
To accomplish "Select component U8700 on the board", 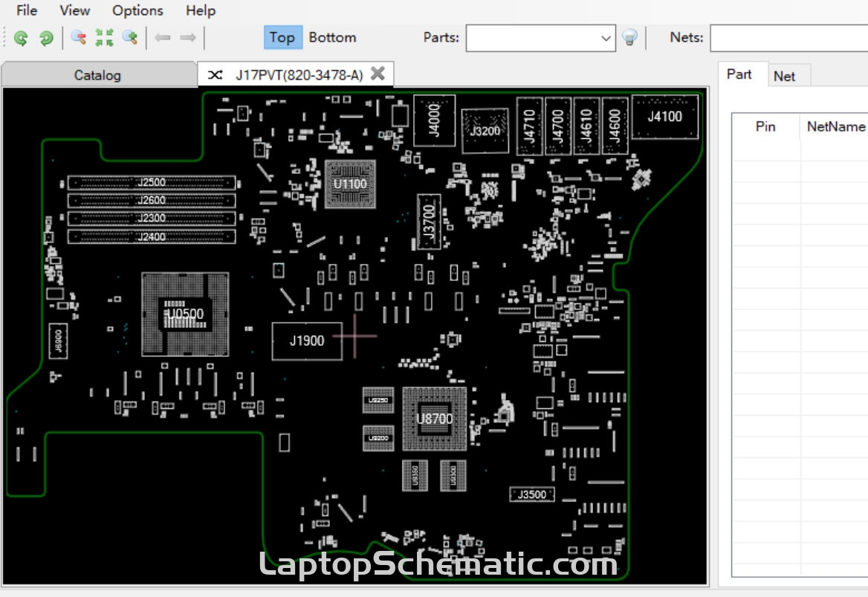I will [435, 419].
